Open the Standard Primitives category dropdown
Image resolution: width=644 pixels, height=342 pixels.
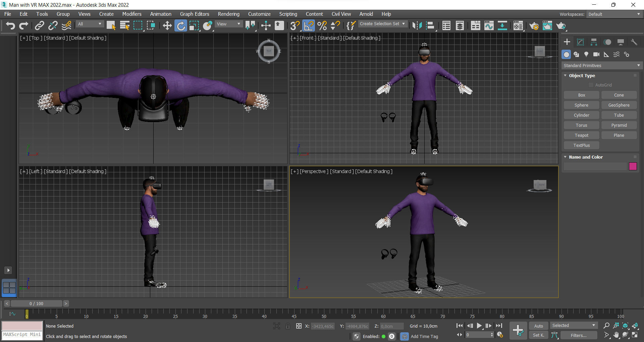pos(602,65)
